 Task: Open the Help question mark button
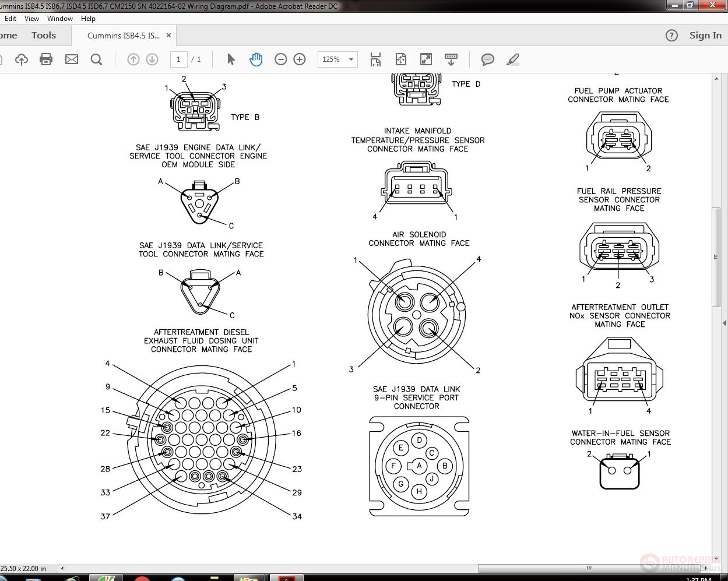(671, 36)
